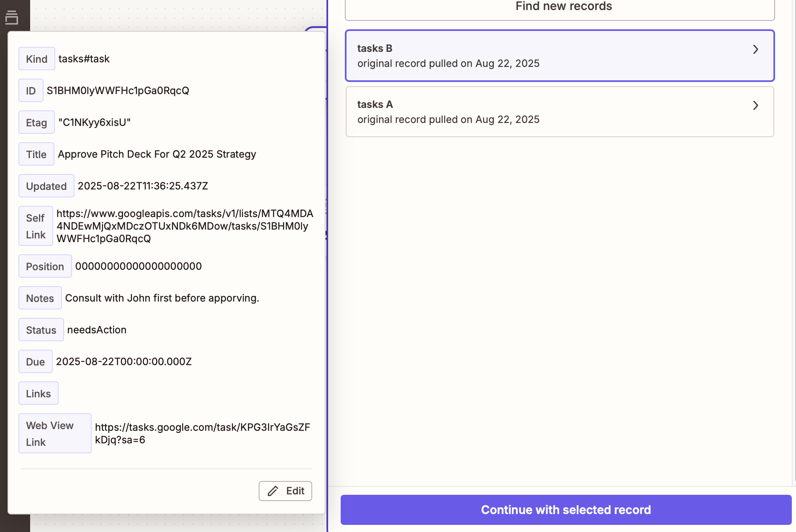This screenshot has height=532, width=796.
Task: Click the updated timestamp 2025-08-22T11:36:25.437Z
Action: [x=143, y=186]
